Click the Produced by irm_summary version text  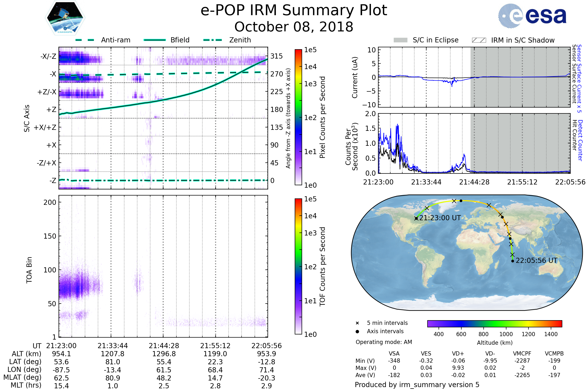point(417,385)
